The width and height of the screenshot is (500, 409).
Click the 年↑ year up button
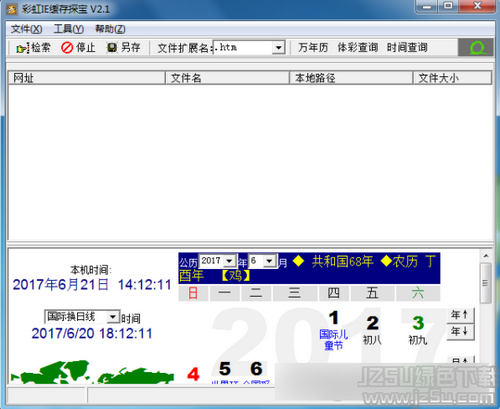[460, 315]
